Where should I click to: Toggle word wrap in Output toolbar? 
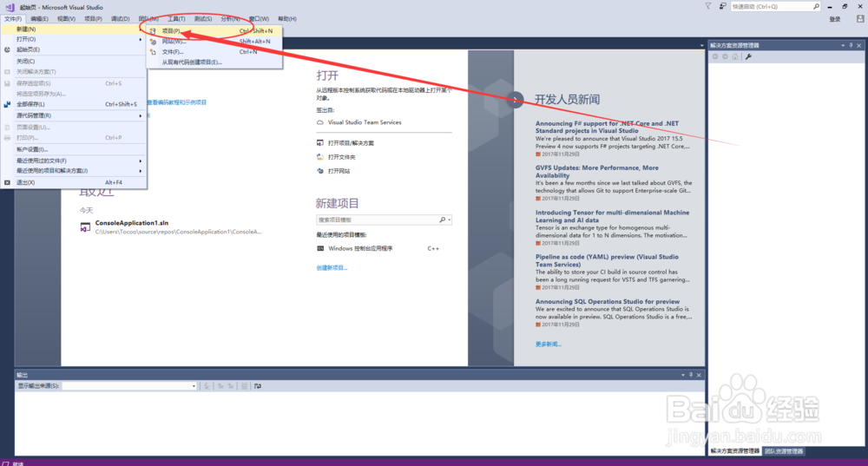coord(258,386)
